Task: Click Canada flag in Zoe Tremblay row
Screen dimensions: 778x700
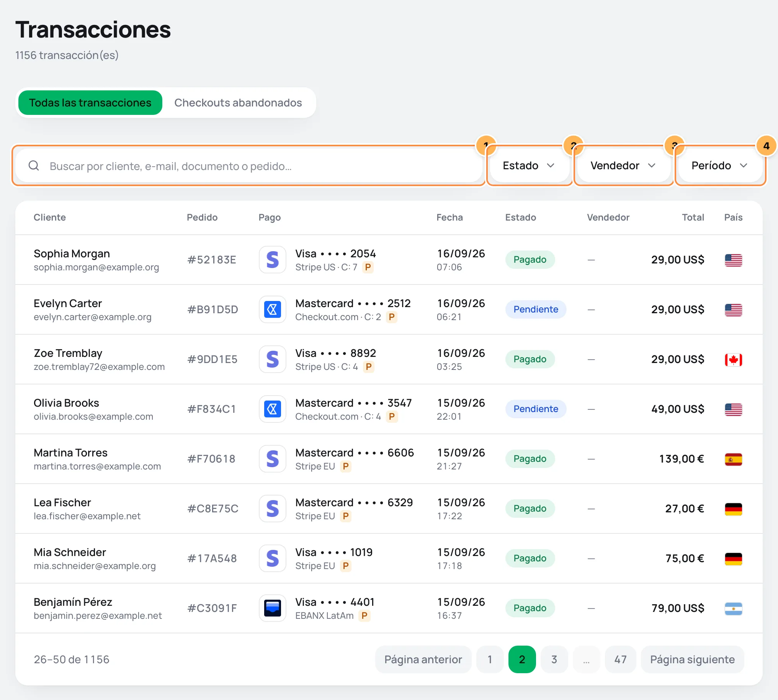Action: (733, 360)
